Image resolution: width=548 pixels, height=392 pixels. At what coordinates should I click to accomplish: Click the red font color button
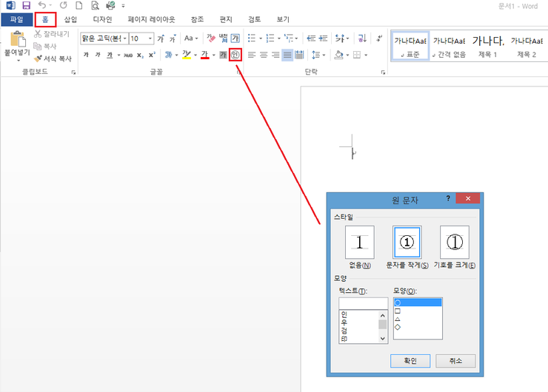(204, 55)
